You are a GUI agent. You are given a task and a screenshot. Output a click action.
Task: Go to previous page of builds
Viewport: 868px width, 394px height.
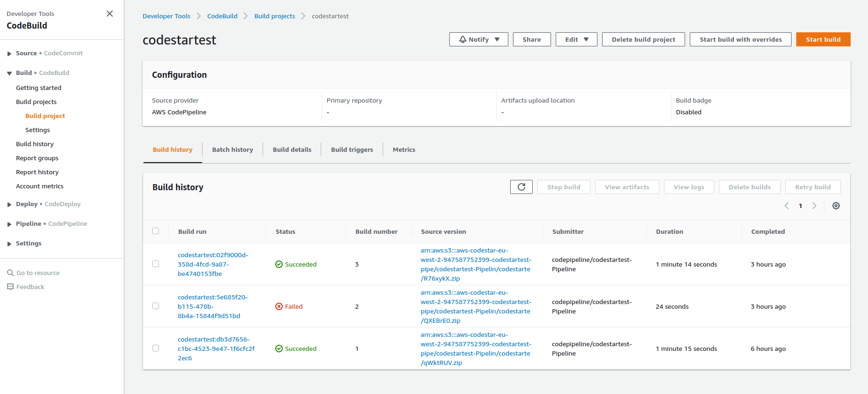coord(787,206)
